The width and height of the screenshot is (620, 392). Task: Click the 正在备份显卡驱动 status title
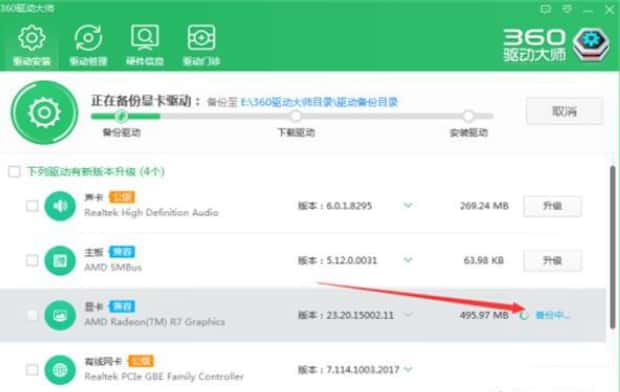(x=146, y=101)
